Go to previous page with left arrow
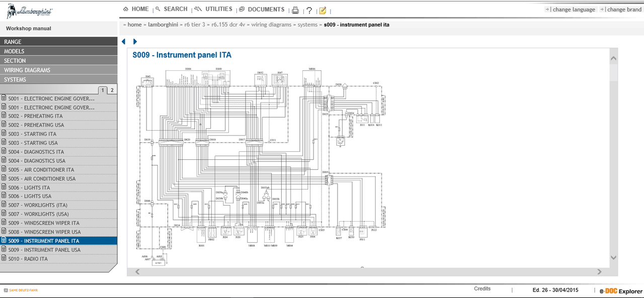644x298 pixels. click(124, 42)
